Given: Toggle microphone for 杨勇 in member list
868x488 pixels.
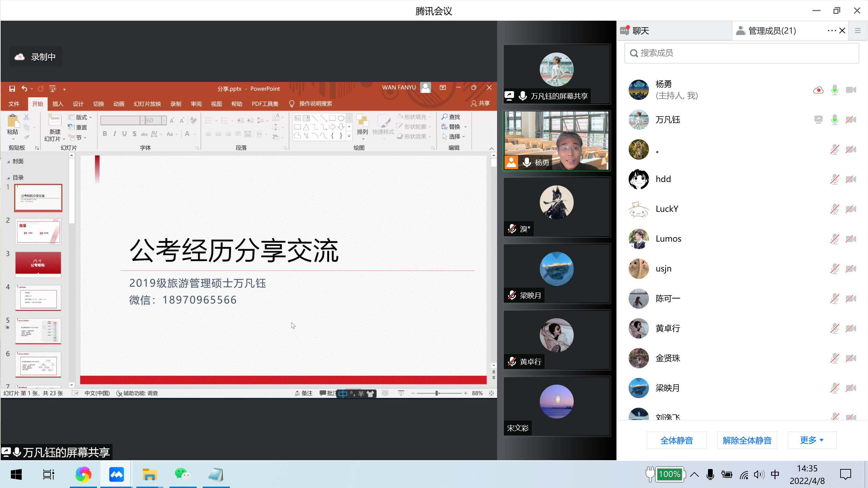Looking at the screenshot, I should point(835,90).
